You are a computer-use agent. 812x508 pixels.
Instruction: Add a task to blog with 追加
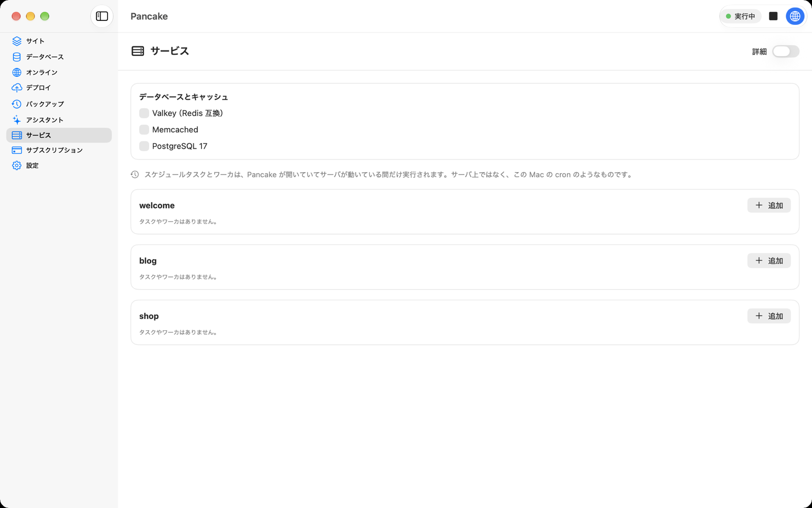pyautogui.click(x=769, y=261)
